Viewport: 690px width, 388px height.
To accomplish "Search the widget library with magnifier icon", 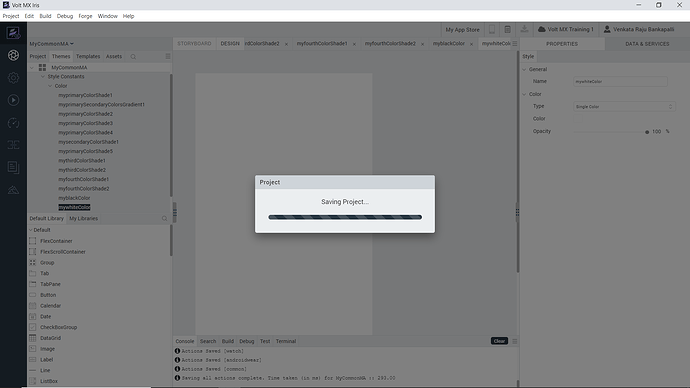I will (164, 219).
